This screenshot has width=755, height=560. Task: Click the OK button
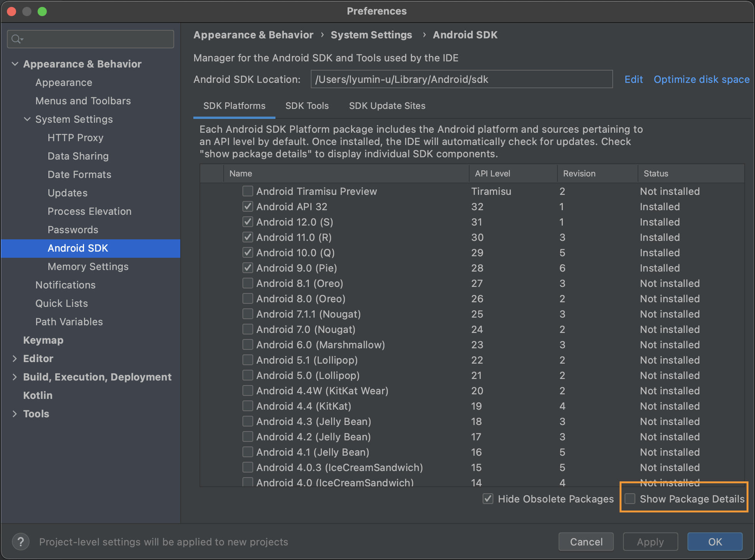715,542
